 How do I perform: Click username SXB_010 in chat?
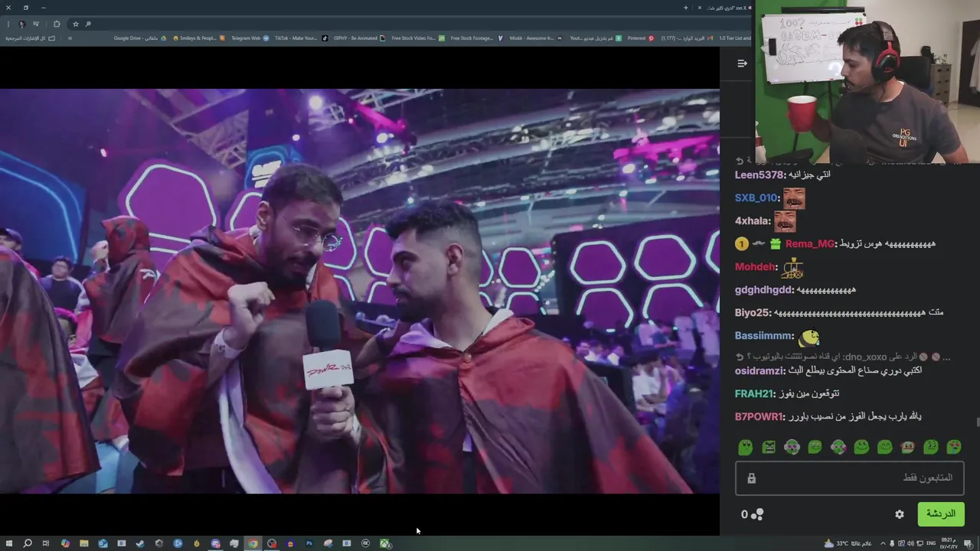(x=756, y=197)
